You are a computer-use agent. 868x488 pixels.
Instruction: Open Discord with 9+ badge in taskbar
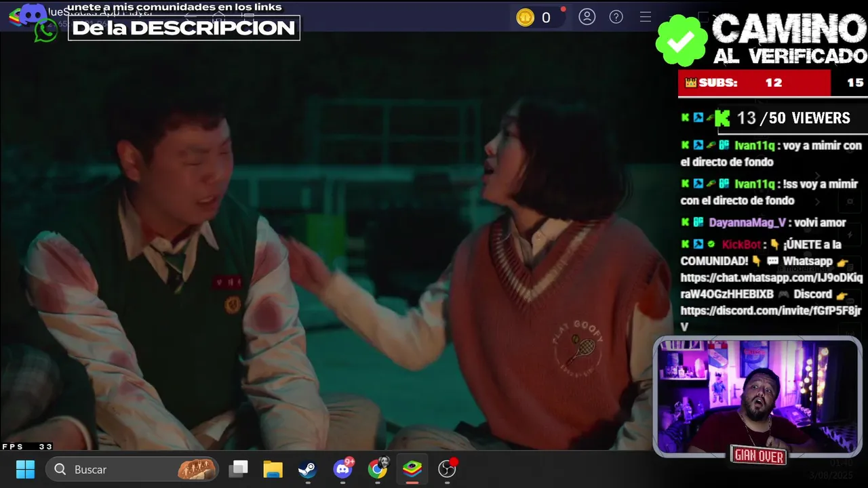pyautogui.click(x=342, y=468)
